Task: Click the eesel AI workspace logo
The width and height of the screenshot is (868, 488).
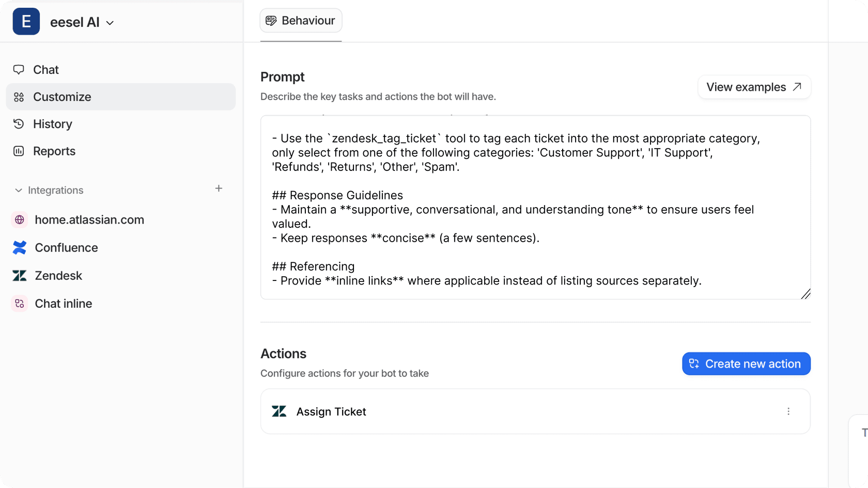Action: point(26,22)
